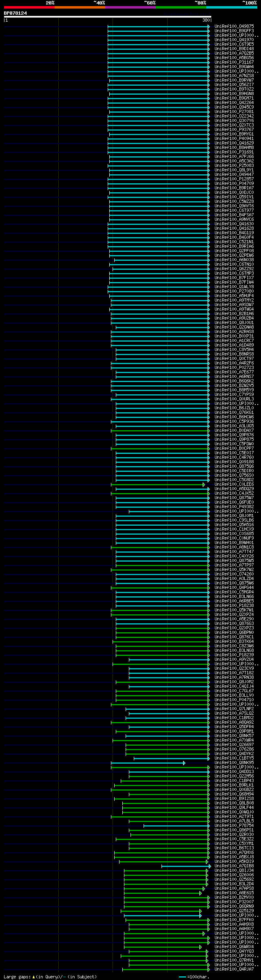
Task: Click the orange ~40% identity legend segment
Action: pos(80,7)
